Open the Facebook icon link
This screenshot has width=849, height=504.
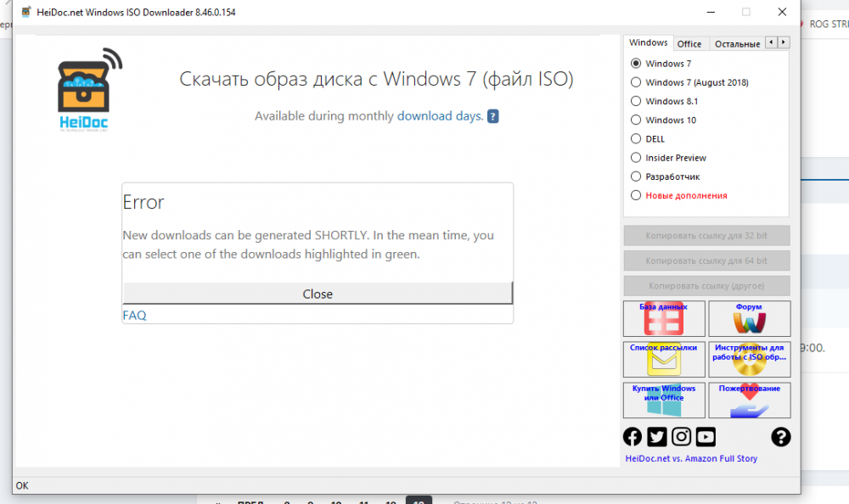633,437
